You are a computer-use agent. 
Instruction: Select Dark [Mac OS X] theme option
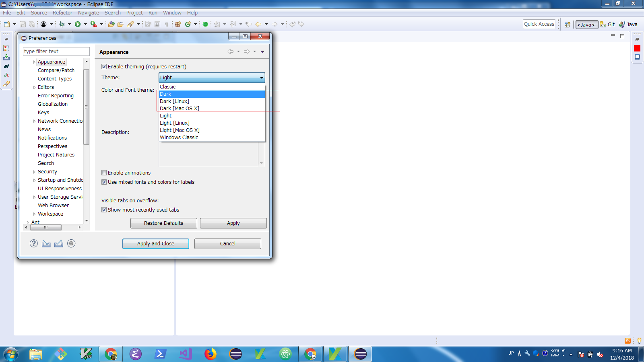tap(212, 109)
